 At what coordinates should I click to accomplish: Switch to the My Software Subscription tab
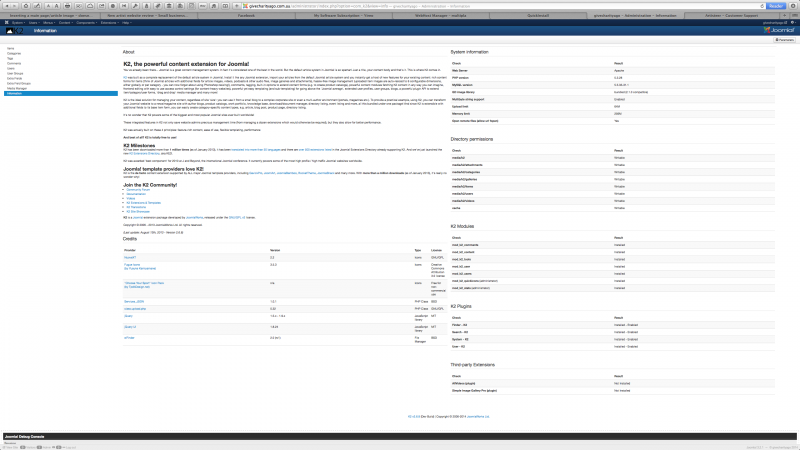(343, 15)
